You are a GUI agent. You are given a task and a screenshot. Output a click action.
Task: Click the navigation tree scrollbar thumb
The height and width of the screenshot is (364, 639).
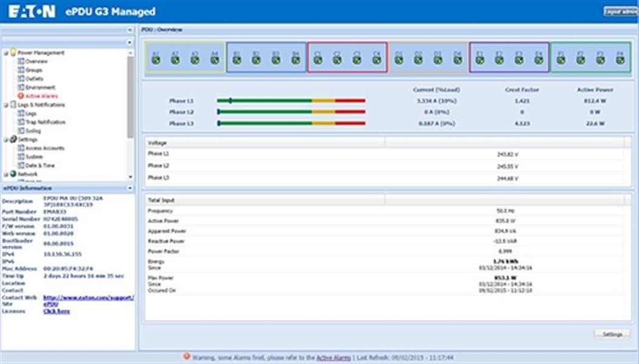[x=131, y=97]
